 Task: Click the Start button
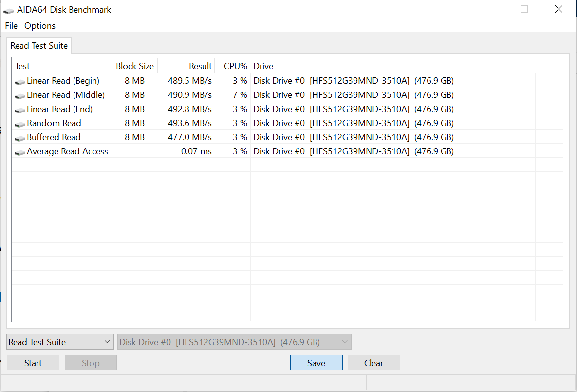coord(33,363)
